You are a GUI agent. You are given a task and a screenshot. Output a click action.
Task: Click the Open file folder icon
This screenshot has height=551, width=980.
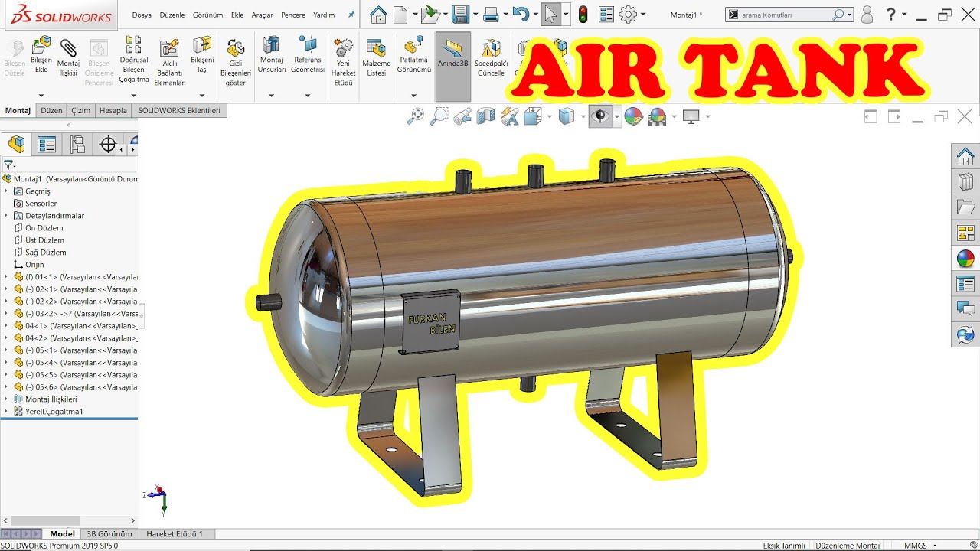click(x=430, y=15)
